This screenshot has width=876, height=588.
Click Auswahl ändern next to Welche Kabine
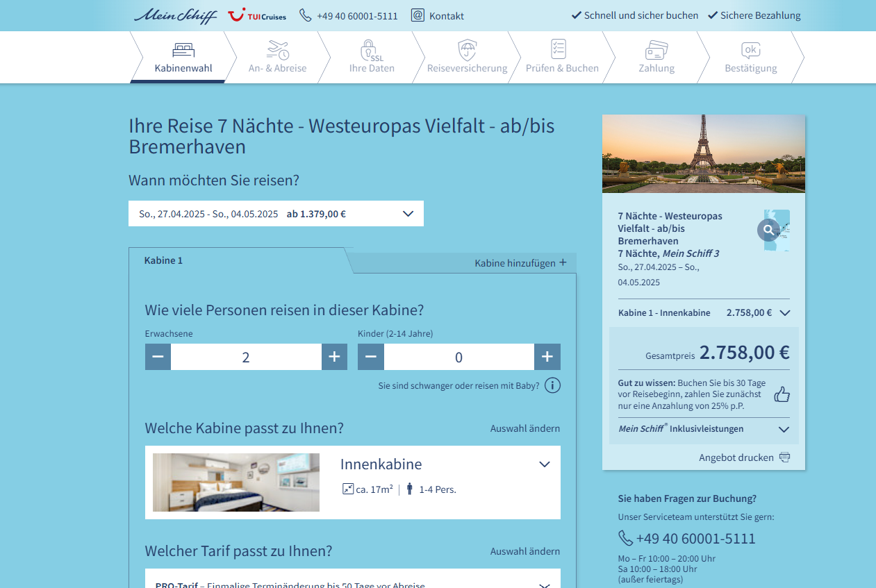[525, 428]
